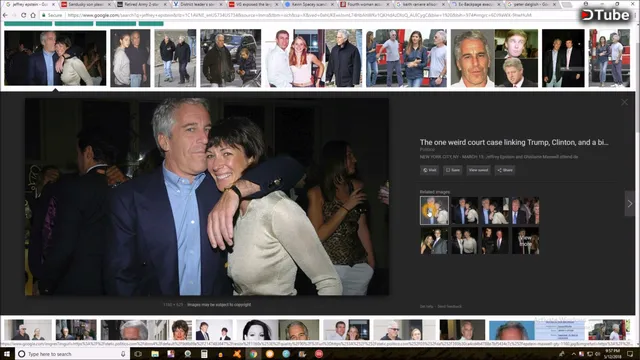Viewport: 640px width, 360px height.
Task: Select the second related image, top row
Action: (x=464, y=210)
